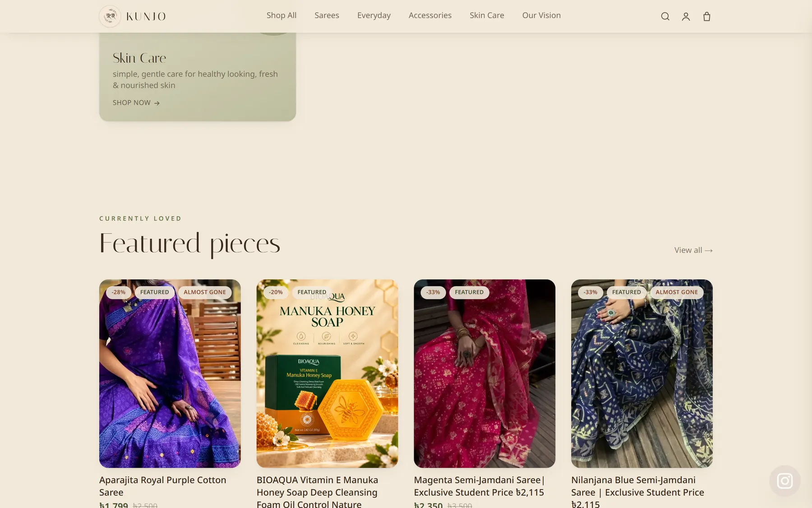Click ALMOST GONE badge on Nilanjana saree

click(x=677, y=293)
